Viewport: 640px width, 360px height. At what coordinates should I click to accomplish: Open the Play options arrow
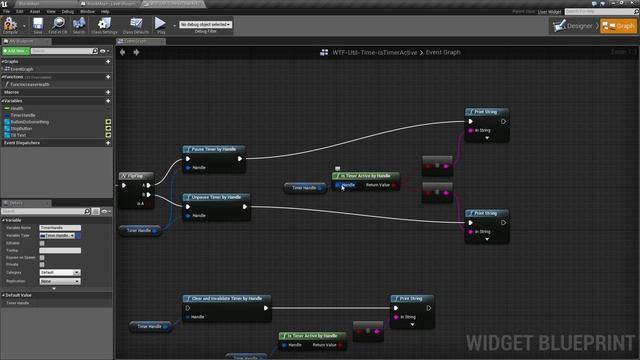174,26
